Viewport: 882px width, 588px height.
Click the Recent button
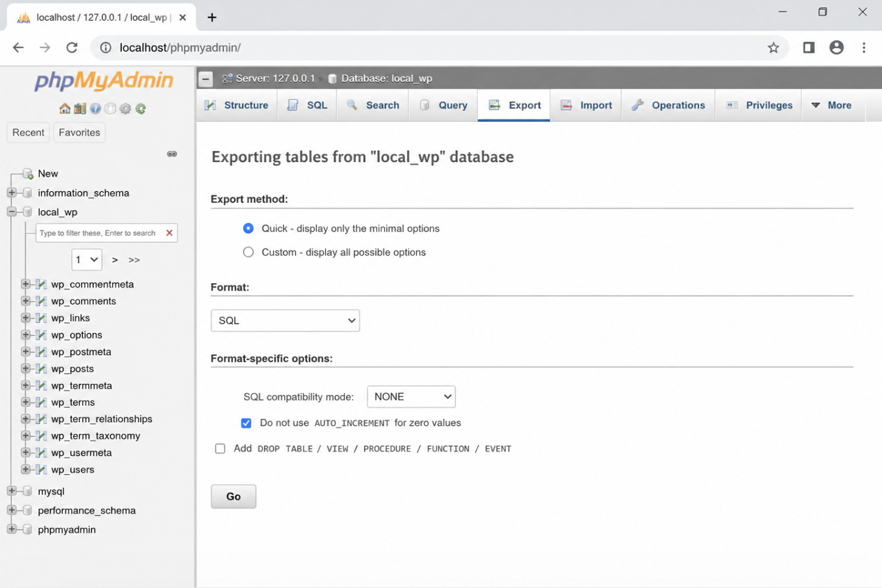(x=28, y=133)
